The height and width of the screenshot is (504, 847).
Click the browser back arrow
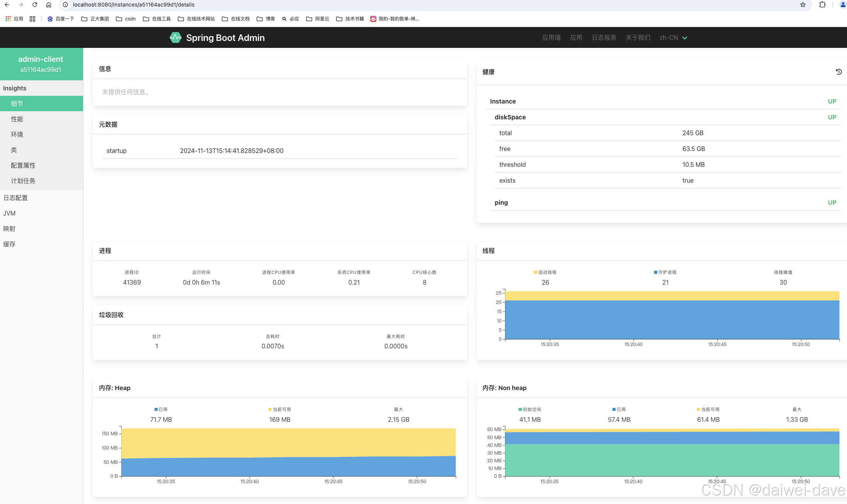(x=7, y=5)
